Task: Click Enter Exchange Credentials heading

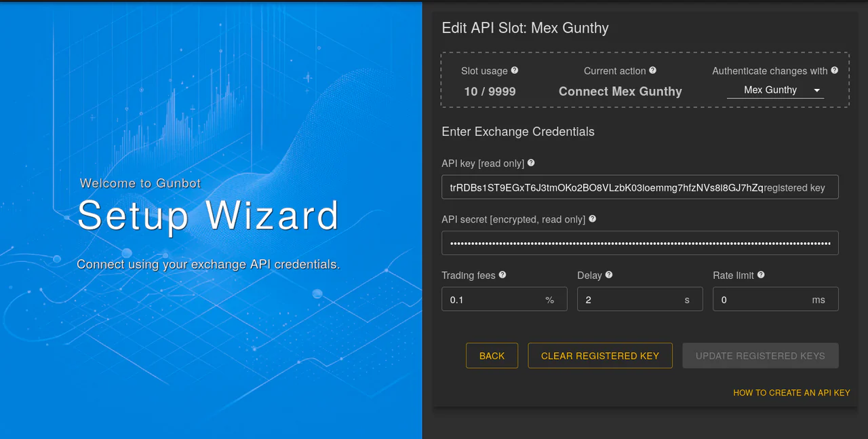Action: [518, 132]
